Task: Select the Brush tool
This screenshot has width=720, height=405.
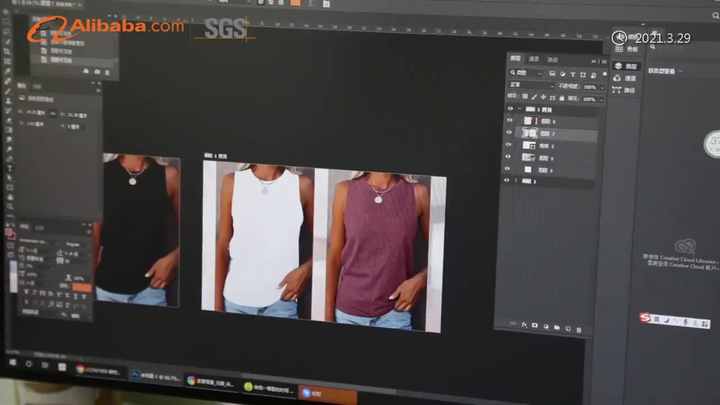Action: (7, 91)
